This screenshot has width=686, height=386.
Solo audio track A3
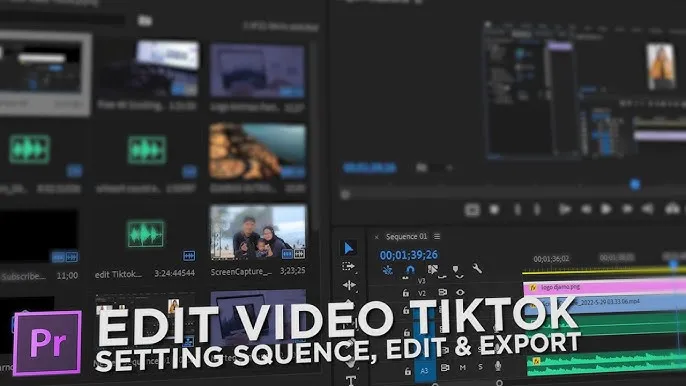[x=480, y=367]
